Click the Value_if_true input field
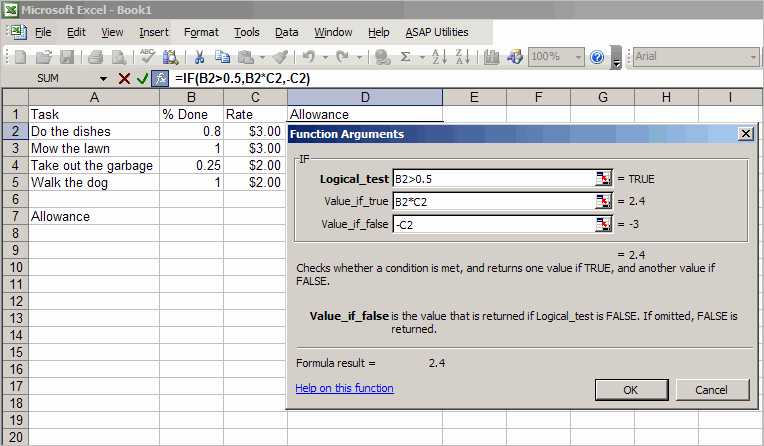Image resolution: width=764 pixels, height=446 pixels. [494, 201]
